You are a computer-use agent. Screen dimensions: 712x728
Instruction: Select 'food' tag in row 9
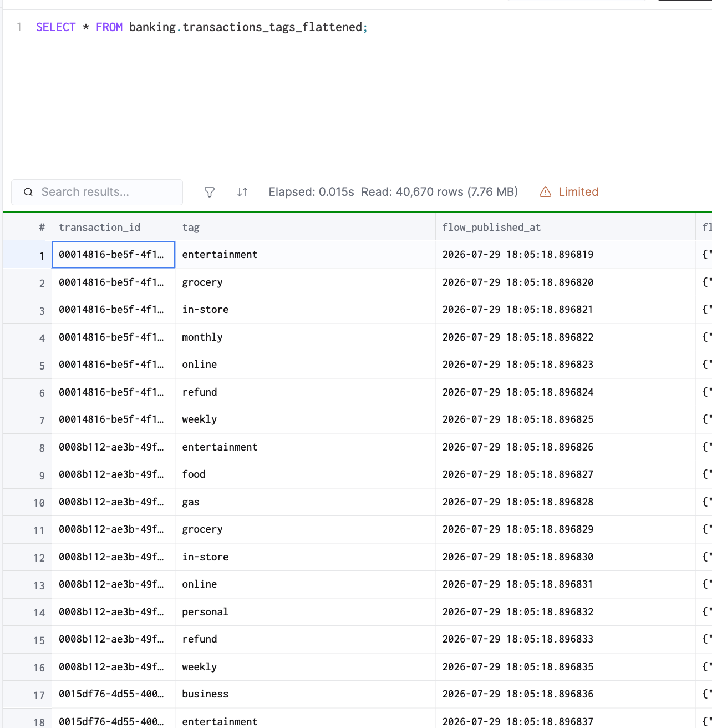coord(194,474)
